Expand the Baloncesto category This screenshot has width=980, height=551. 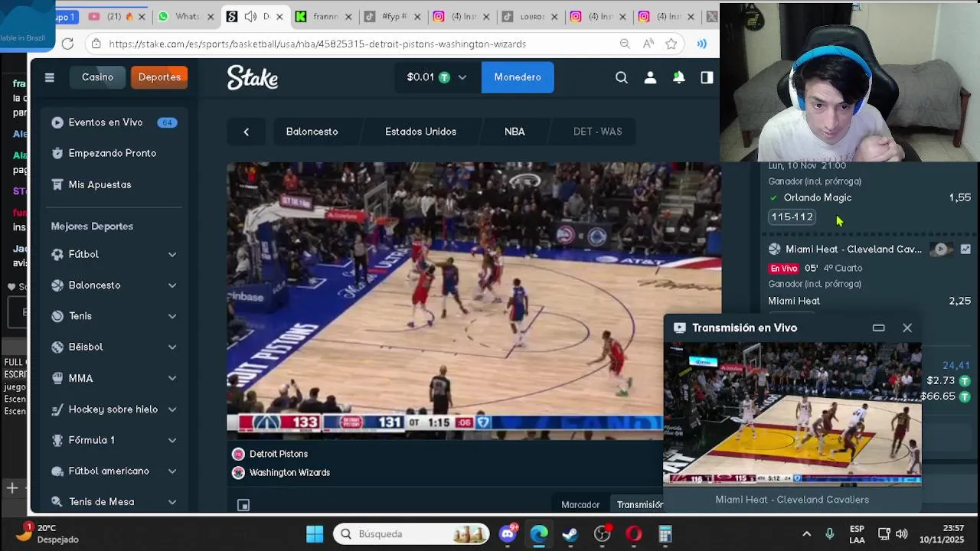click(x=172, y=285)
